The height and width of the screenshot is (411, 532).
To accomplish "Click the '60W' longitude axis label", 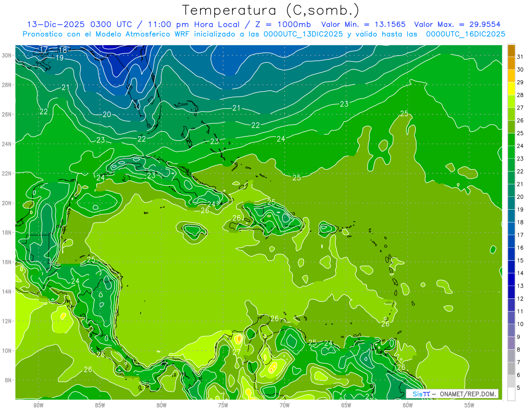I will pyautogui.click(x=407, y=405).
